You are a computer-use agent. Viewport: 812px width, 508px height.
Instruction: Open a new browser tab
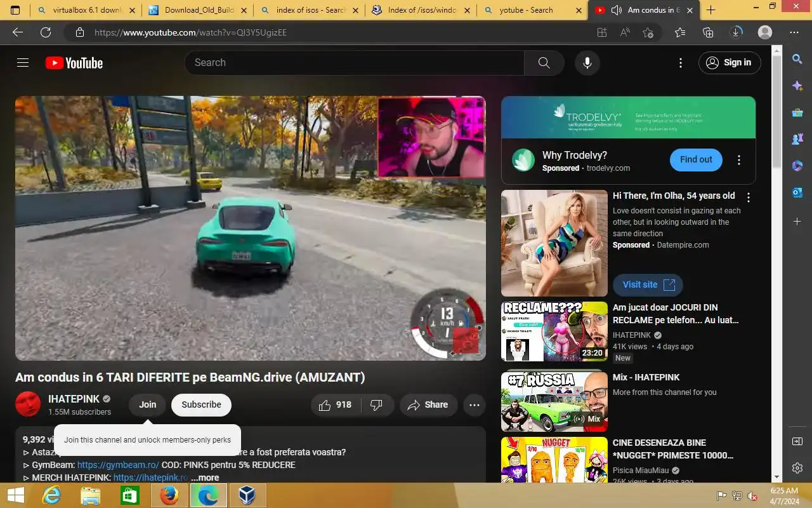tap(711, 10)
